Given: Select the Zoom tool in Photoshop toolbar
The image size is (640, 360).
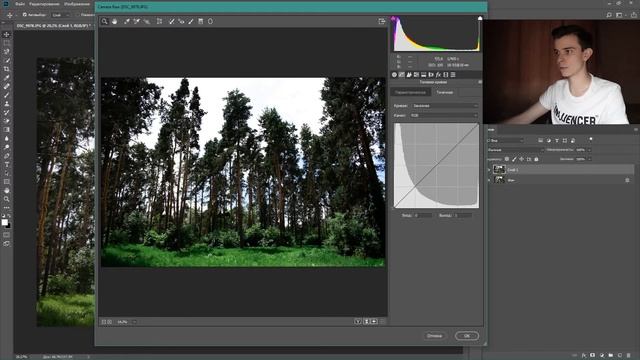Looking at the screenshot, I should pyautogui.click(x=7, y=199).
